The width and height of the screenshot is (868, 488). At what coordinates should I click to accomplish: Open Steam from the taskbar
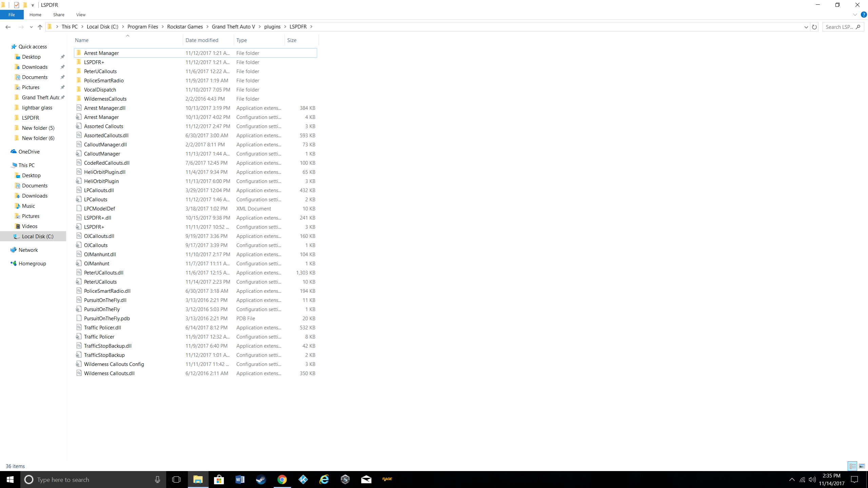click(261, 479)
